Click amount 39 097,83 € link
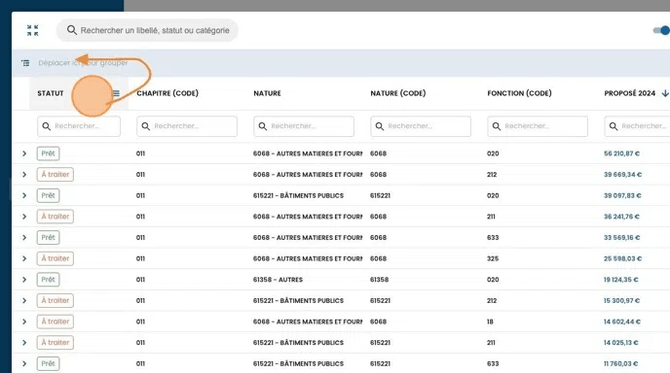Screen dimensions: 670x373 coord(622,195)
